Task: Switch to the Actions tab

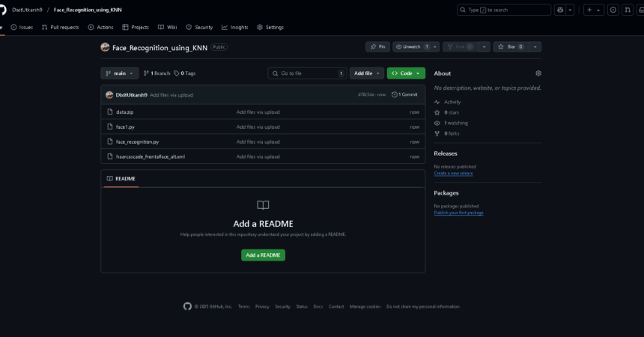Action: pyautogui.click(x=100, y=27)
